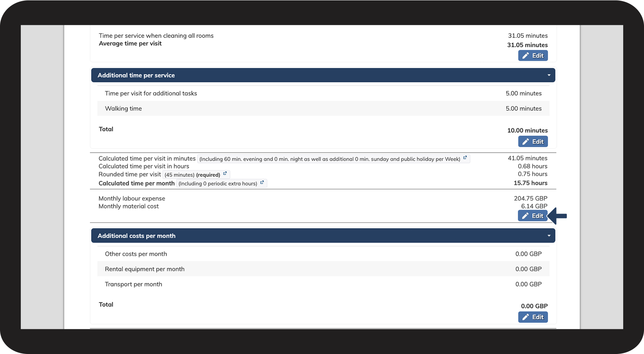Collapse the Additional costs per month caret
The width and height of the screenshot is (644, 354).
pos(549,236)
